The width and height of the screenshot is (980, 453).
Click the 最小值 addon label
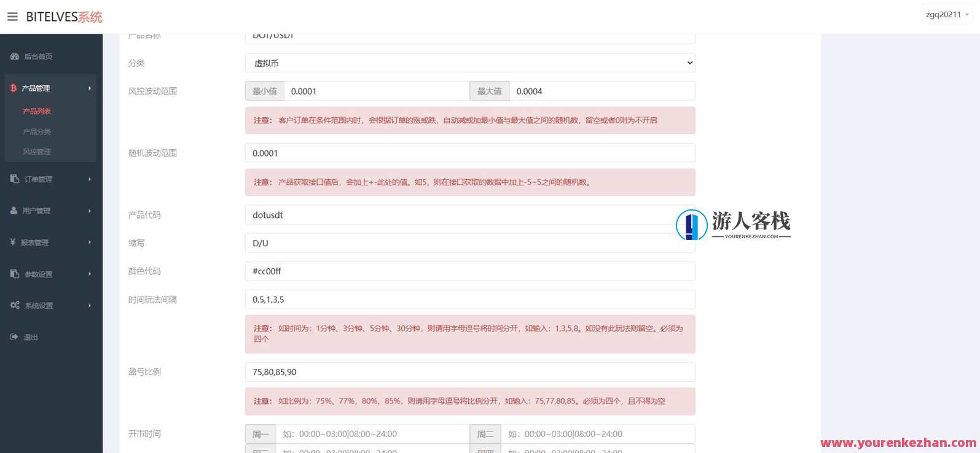point(265,91)
